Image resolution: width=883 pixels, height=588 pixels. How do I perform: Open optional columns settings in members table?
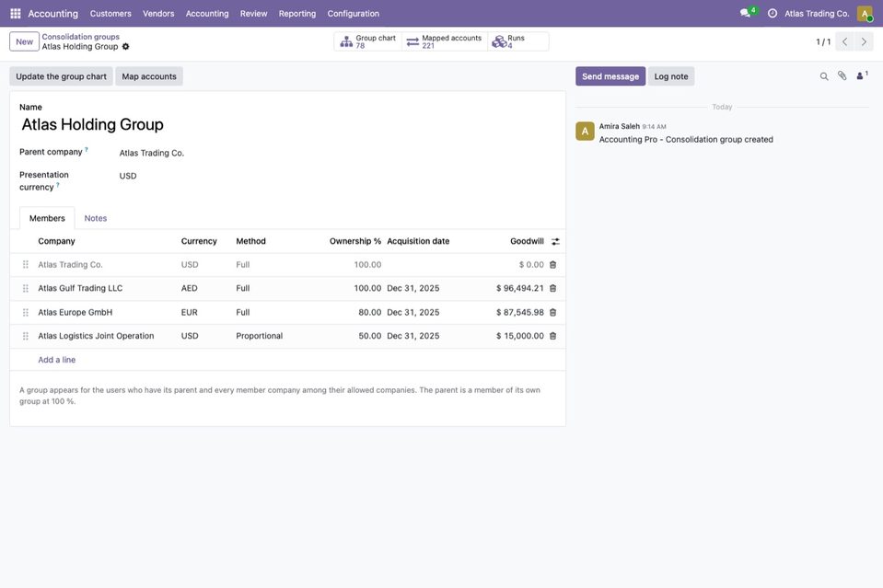[x=555, y=241]
